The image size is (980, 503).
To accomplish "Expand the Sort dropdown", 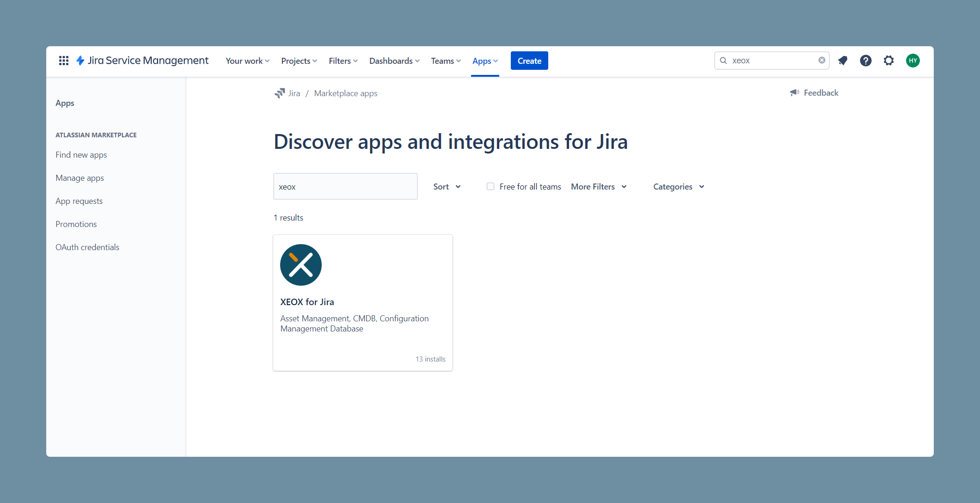I will pos(447,187).
